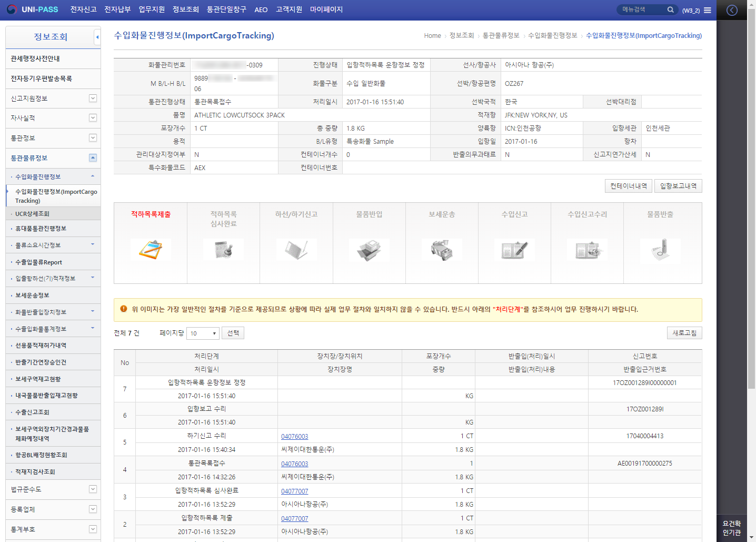Click the 수입신고 pen document icon
This screenshot has height=542, width=756.
[514, 249]
